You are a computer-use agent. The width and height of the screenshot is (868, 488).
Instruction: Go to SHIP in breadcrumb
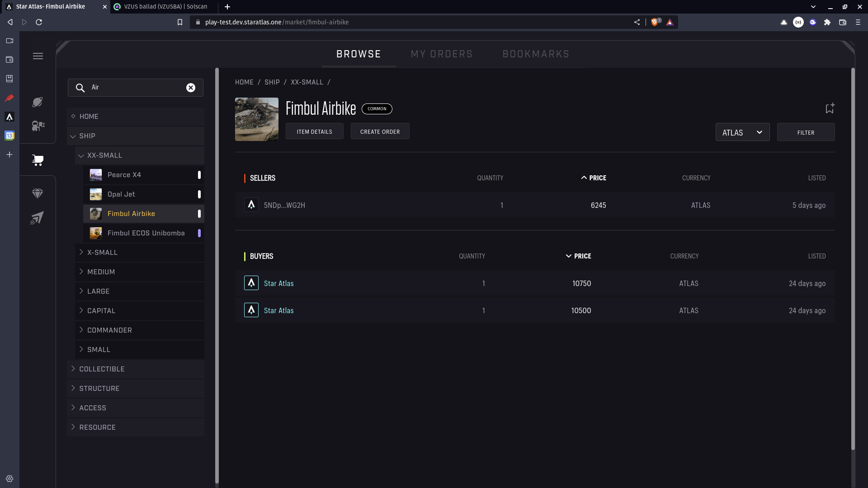pyautogui.click(x=272, y=82)
